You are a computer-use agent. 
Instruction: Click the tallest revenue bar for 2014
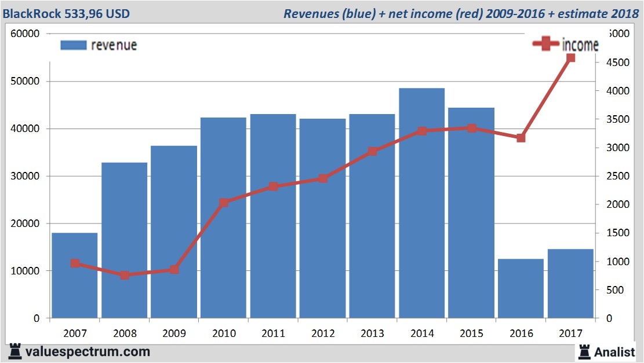click(x=422, y=203)
